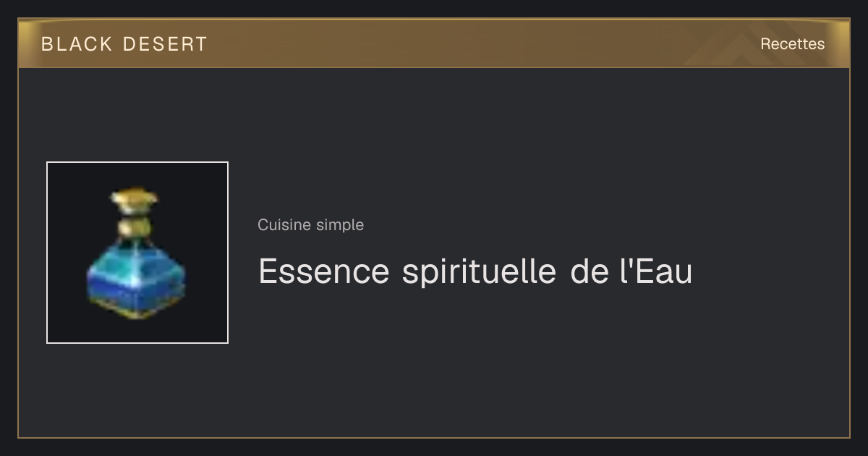Viewport: 868px width, 456px height.
Task: Open the Recettes link in header
Action: click(x=792, y=44)
